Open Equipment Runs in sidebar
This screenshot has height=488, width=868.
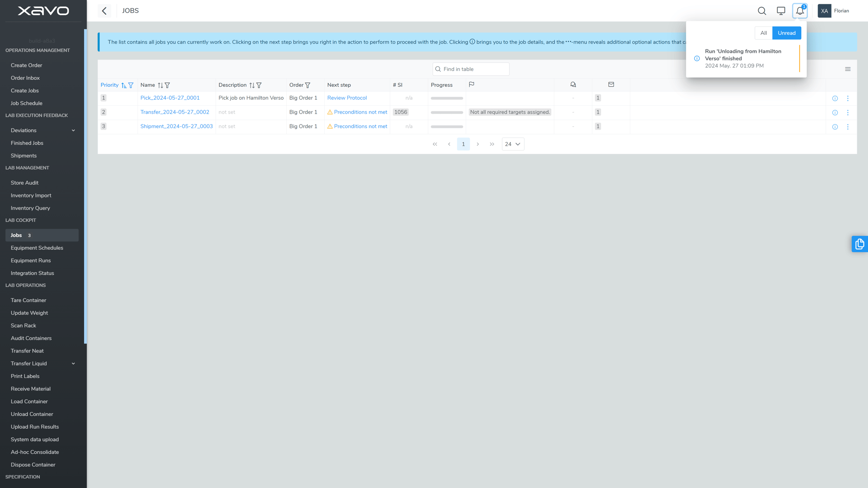pos(31,261)
